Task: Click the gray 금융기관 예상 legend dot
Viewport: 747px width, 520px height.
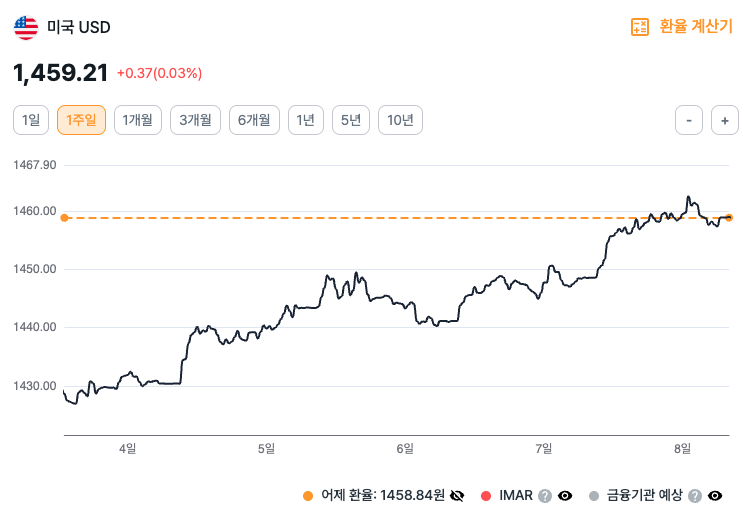Action: [x=594, y=495]
